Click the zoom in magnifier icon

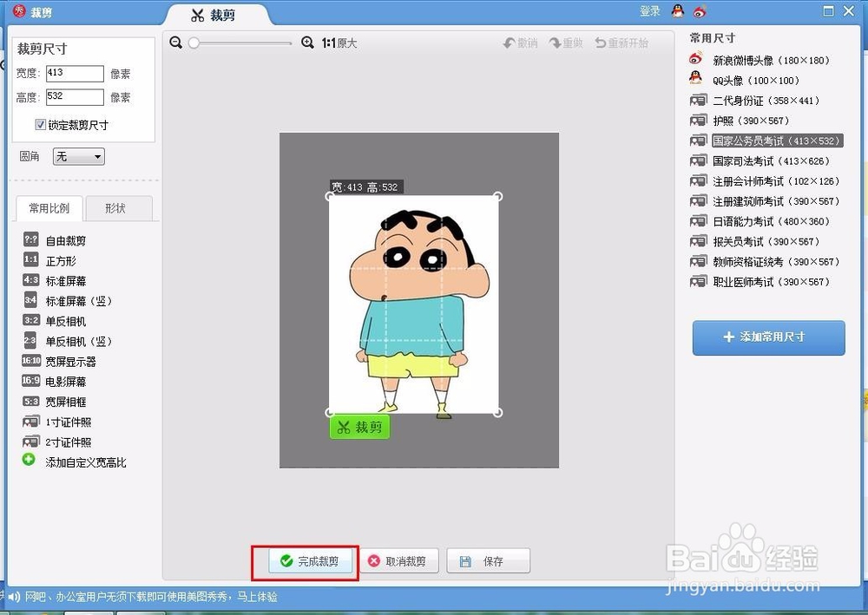pos(307,43)
